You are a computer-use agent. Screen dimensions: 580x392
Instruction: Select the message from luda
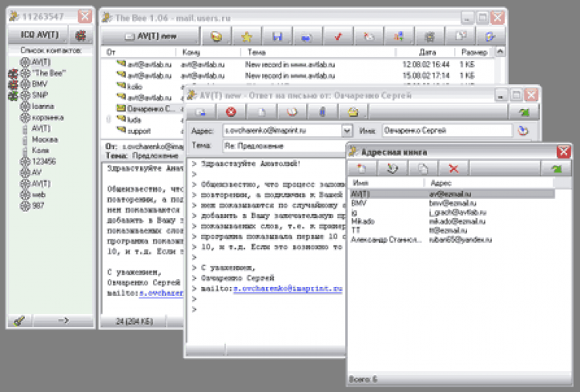tap(134, 120)
